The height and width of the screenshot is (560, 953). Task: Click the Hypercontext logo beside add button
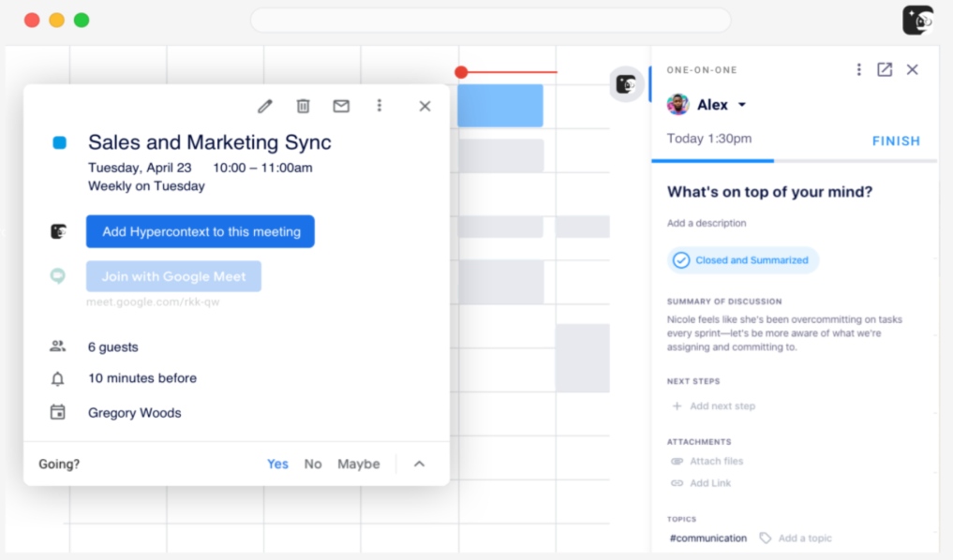coord(58,231)
